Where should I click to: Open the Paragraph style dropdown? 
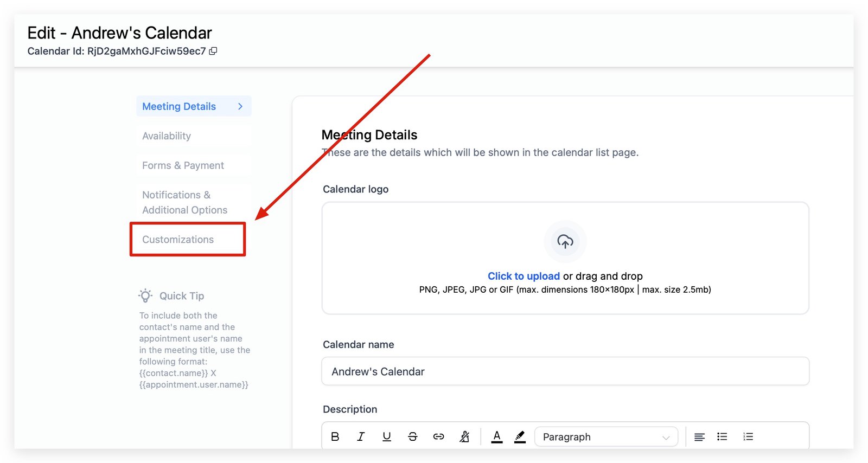tap(606, 437)
